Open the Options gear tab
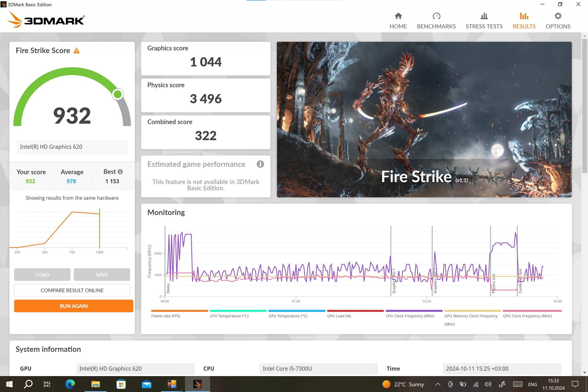Viewport: 588px width, 392px height. [x=557, y=21]
